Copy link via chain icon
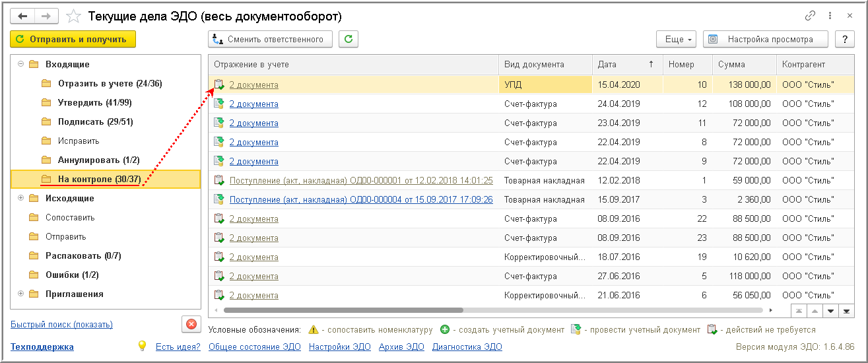 click(x=811, y=16)
